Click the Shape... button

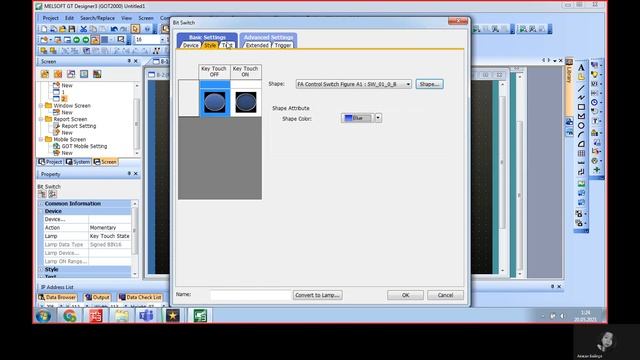(x=429, y=84)
